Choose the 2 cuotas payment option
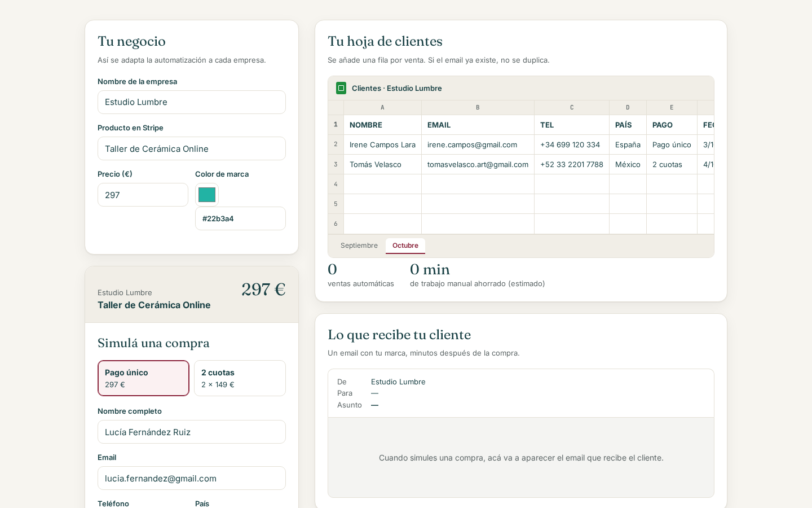Image resolution: width=812 pixels, height=508 pixels. click(x=240, y=378)
